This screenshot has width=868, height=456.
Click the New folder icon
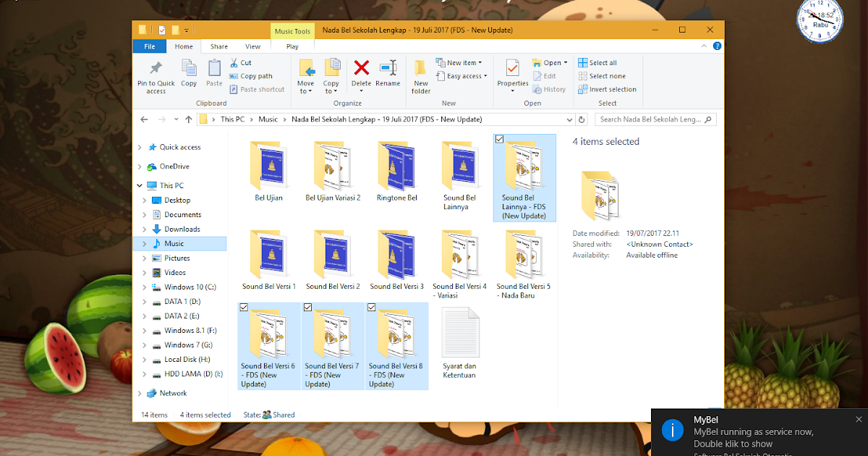point(421,68)
